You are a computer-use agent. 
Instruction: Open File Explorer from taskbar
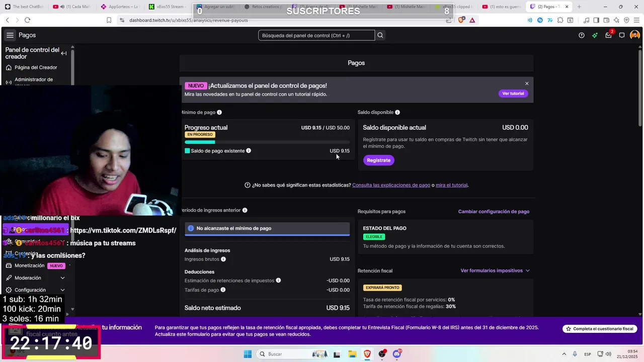click(x=352, y=354)
